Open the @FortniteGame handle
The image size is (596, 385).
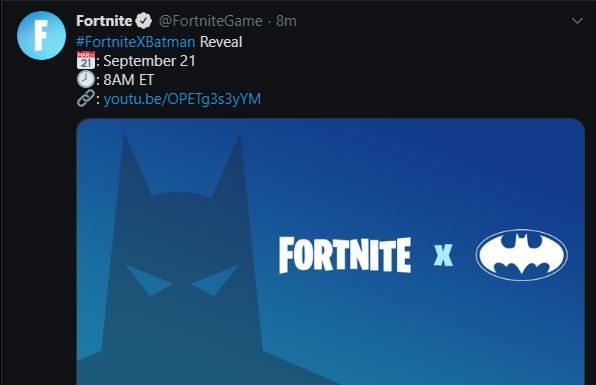211,21
